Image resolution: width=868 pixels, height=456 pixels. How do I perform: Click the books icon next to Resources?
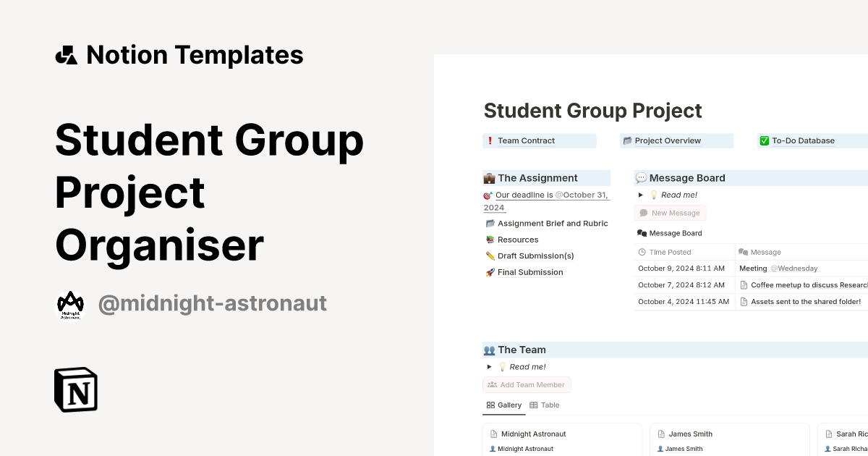pos(490,240)
